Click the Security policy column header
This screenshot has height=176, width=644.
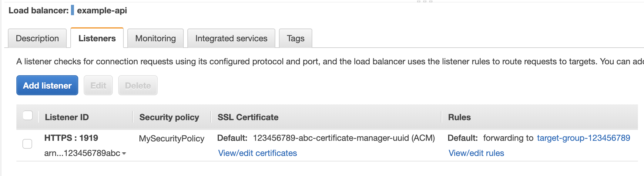pyautogui.click(x=169, y=117)
